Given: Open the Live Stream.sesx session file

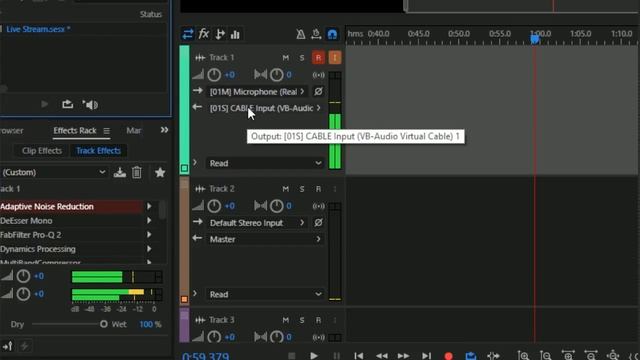Looking at the screenshot, I should (x=38, y=29).
